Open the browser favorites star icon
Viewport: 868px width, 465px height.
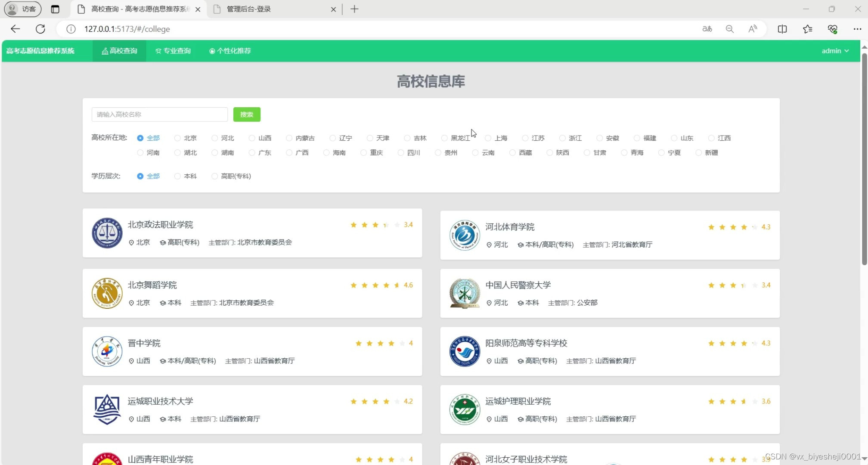coord(807,29)
